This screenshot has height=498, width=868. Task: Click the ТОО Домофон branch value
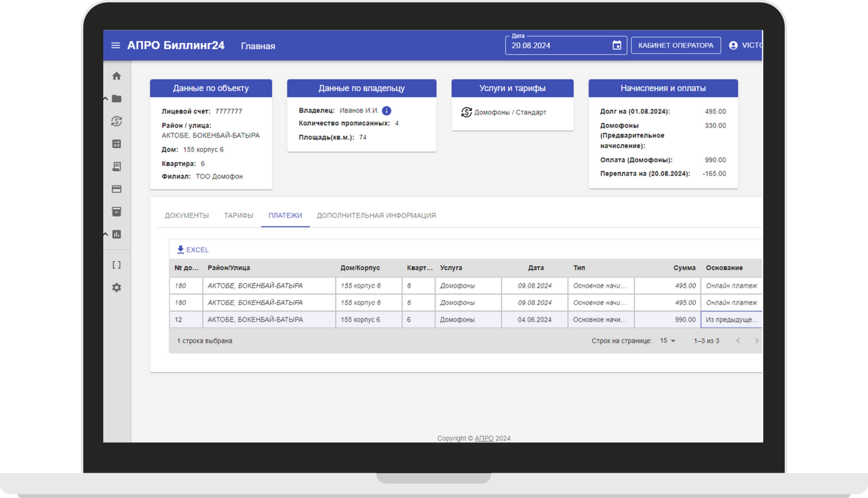tap(219, 176)
